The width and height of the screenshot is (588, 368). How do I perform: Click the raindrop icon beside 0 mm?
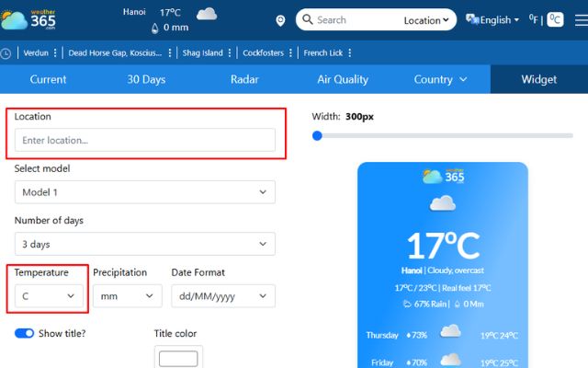(155, 29)
